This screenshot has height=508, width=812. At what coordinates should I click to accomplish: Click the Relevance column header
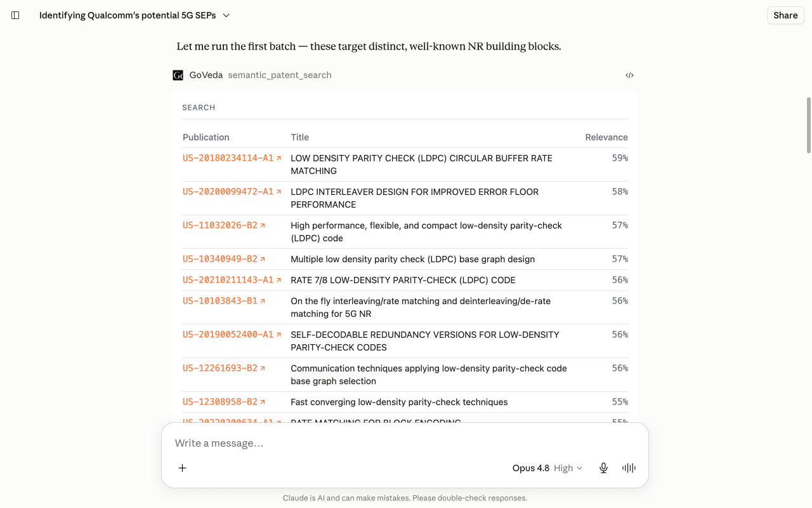606,137
